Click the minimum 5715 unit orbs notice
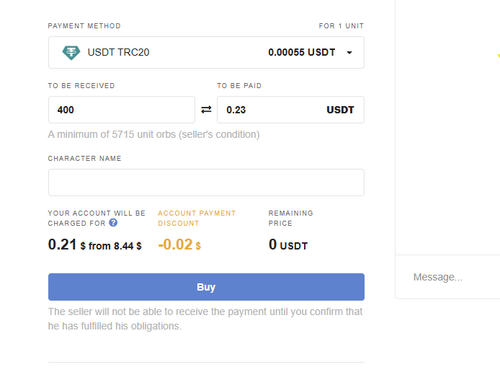 (154, 134)
